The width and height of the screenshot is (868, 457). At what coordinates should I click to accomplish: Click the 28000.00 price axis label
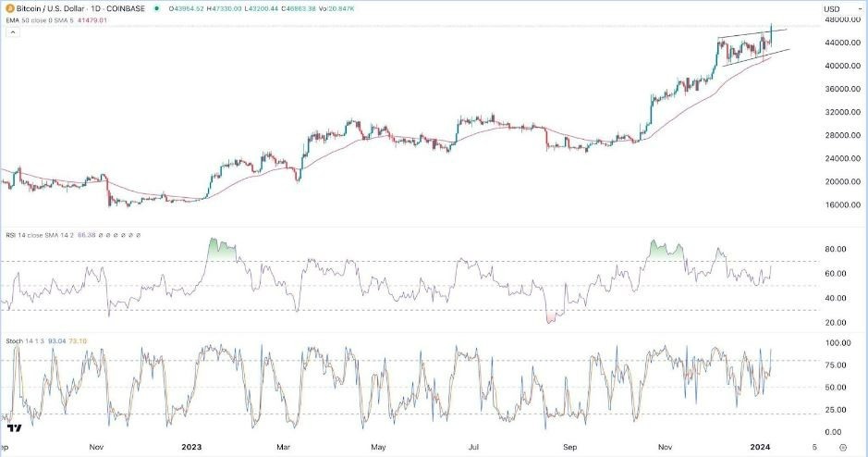(x=841, y=135)
